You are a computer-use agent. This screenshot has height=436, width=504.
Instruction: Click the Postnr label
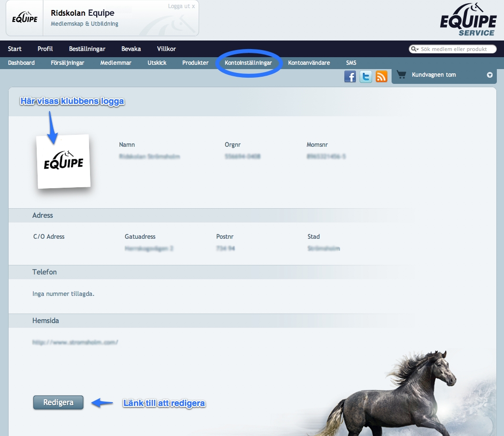pyautogui.click(x=225, y=237)
